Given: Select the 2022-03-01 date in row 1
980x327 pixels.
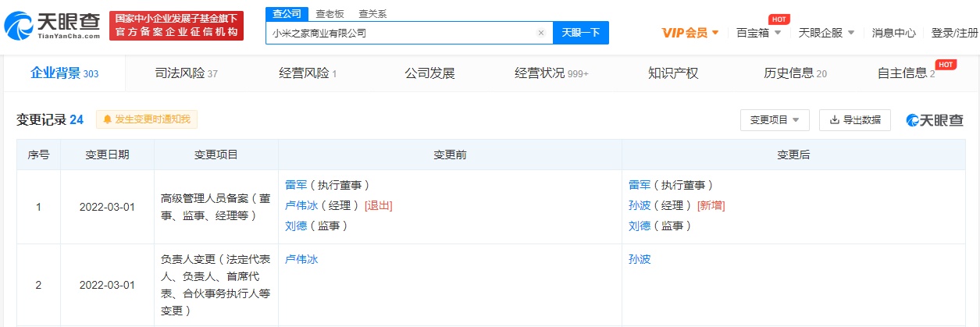Looking at the screenshot, I should click(x=107, y=207).
